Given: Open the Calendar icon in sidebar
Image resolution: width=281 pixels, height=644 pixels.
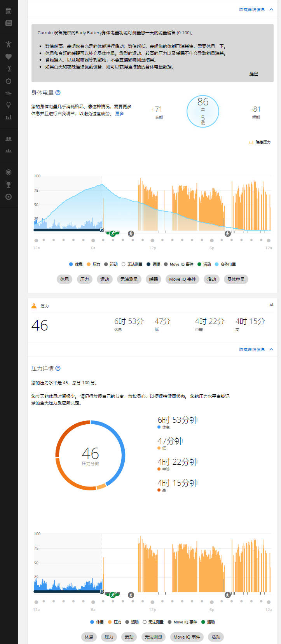Looking at the screenshot, I should (x=9, y=11).
